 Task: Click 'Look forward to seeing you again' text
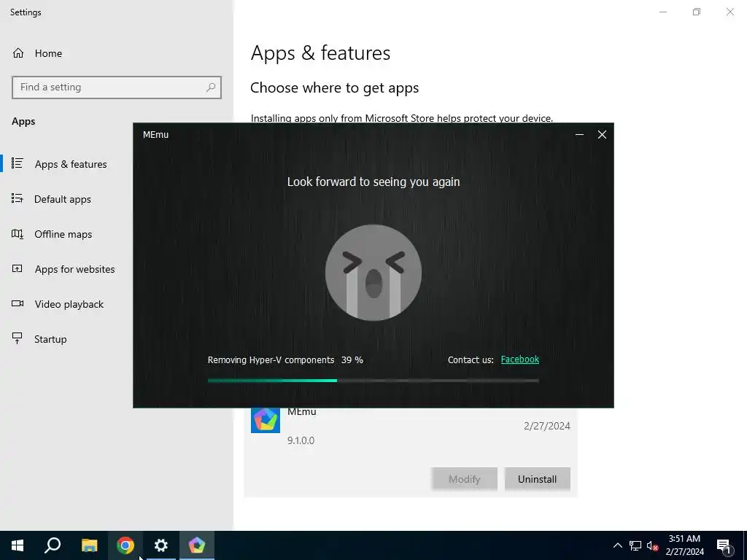pos(373,182)
